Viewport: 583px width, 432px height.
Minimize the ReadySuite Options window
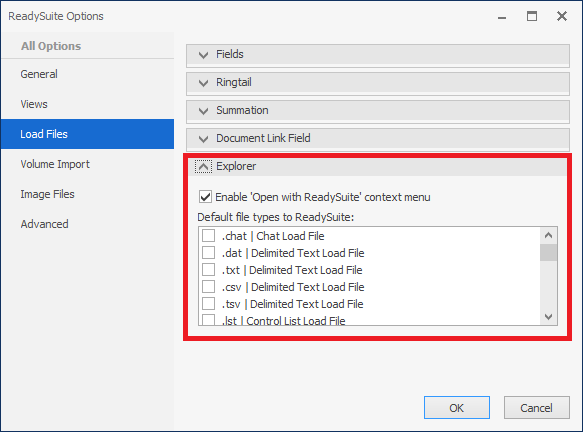(502, 16)
